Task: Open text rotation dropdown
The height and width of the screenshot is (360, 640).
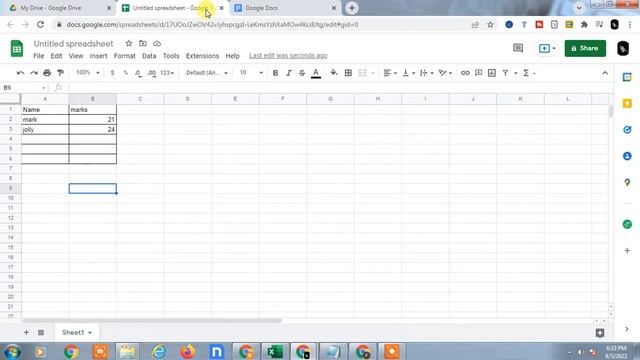Action: 445,73
